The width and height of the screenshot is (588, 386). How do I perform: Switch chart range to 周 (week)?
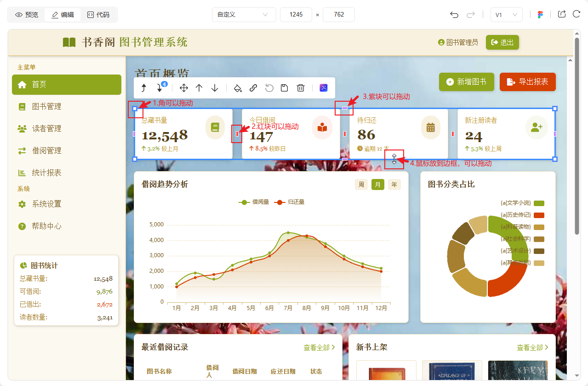point(361,184)
